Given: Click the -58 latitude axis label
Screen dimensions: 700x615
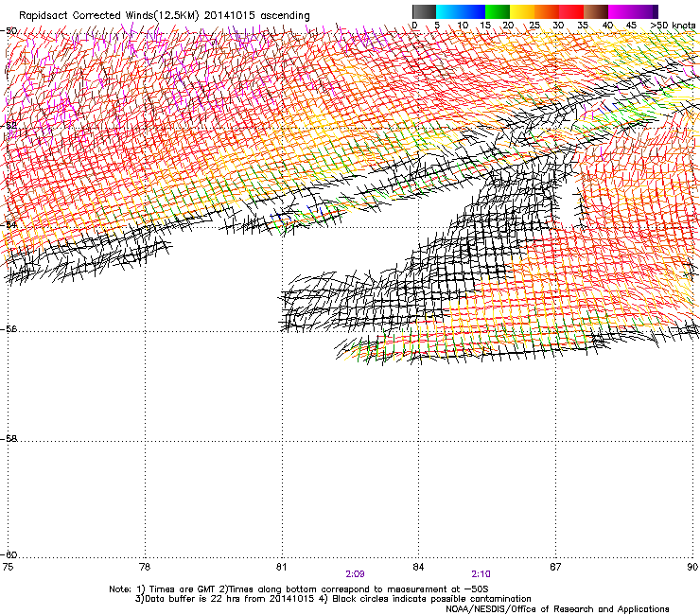Looking at the screenshot, I should tap(9, 439).
